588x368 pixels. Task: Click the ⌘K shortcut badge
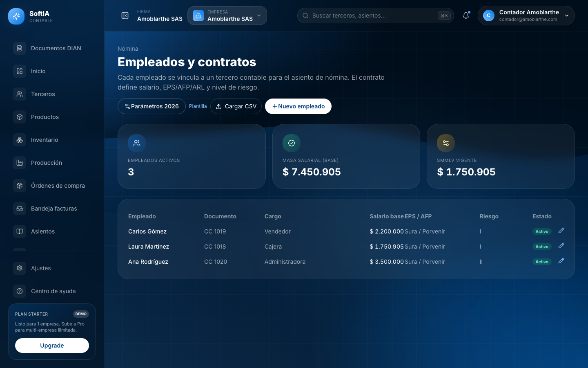tap(444, 16)
